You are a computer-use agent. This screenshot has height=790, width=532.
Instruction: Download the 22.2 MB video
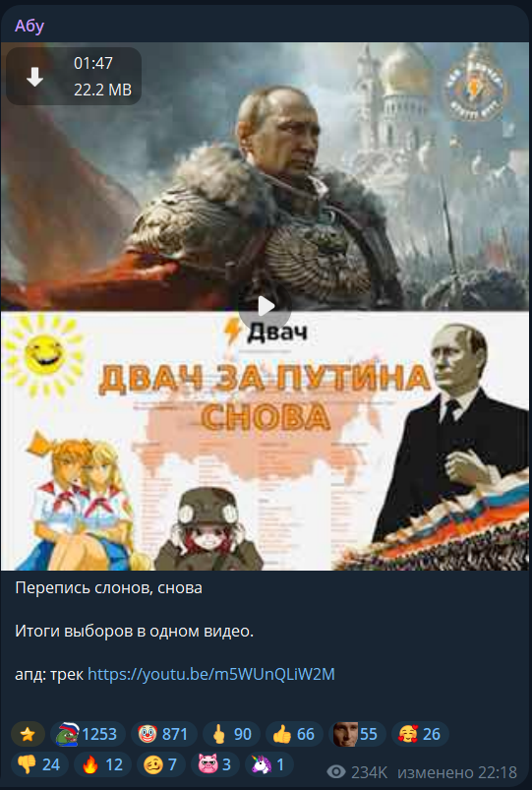34,77
